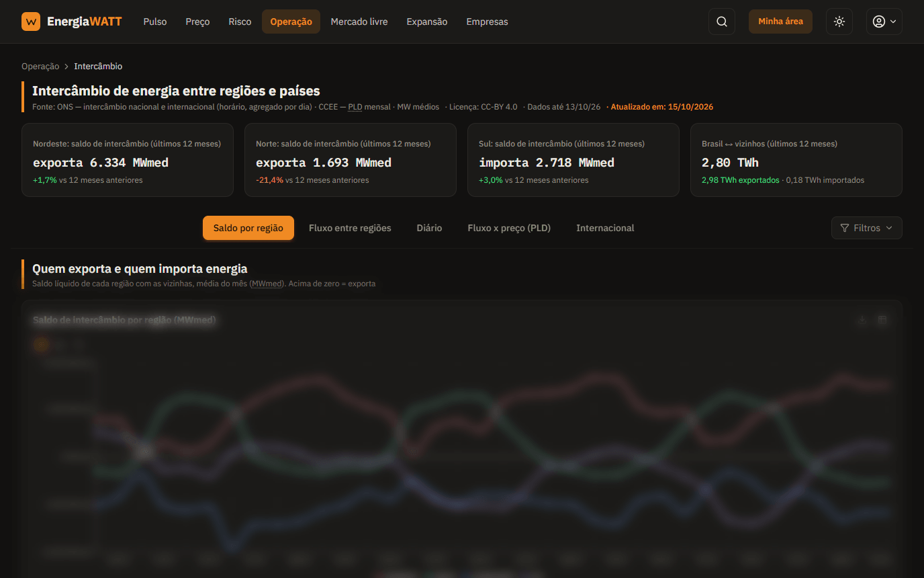Click the "+1,7%" change in Nordeste card

coord(45,180)
